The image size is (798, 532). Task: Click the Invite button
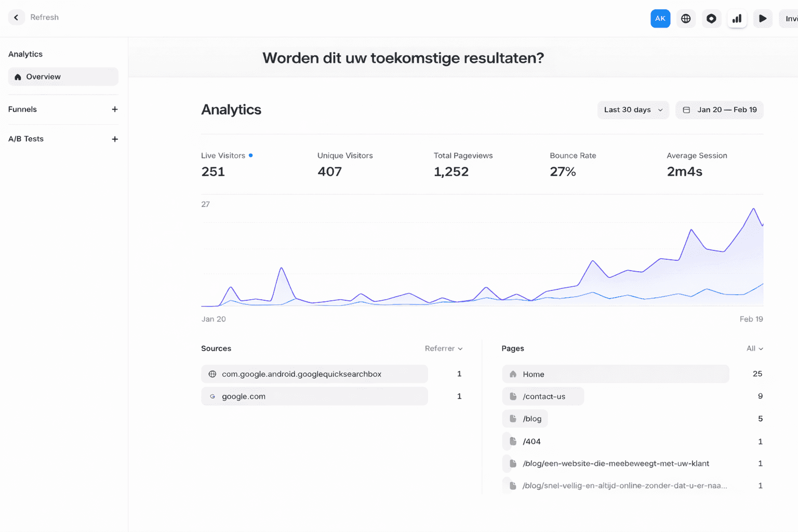pyautogui.click(x=790, y=18)
